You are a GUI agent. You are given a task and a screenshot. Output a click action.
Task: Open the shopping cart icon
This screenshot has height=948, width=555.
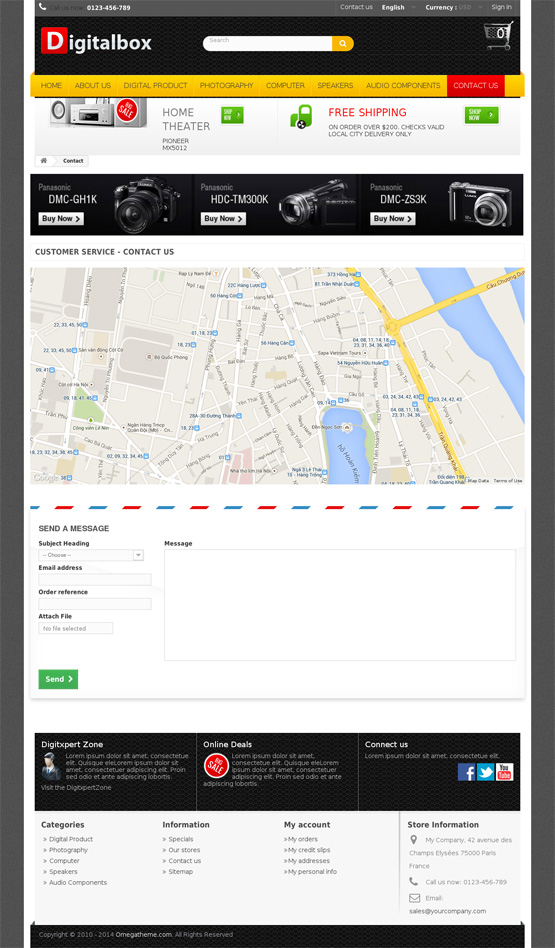499,36
